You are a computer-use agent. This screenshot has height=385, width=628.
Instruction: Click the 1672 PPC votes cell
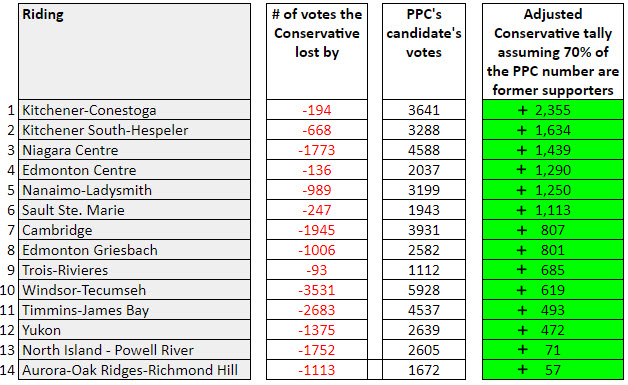point(424,370)
